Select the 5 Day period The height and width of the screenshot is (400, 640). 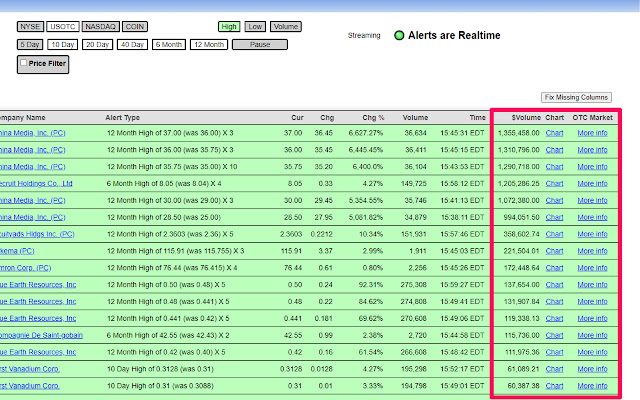tap(30, 44)
